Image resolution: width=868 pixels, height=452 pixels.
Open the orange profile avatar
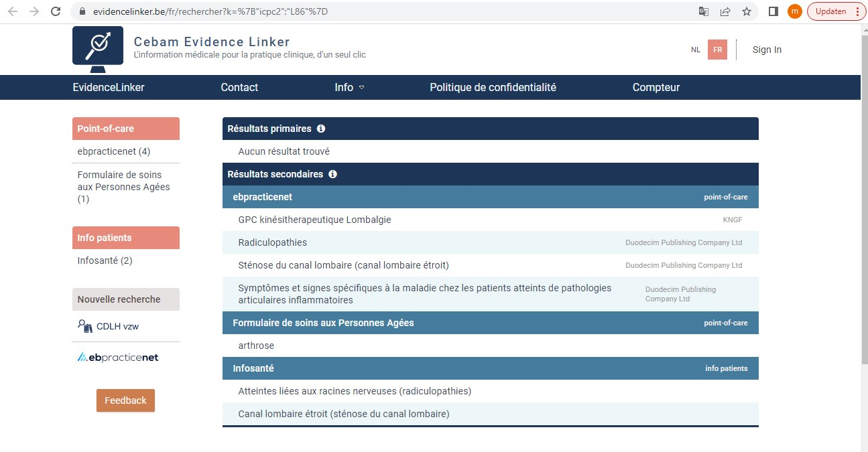click(x=795, y=11)
